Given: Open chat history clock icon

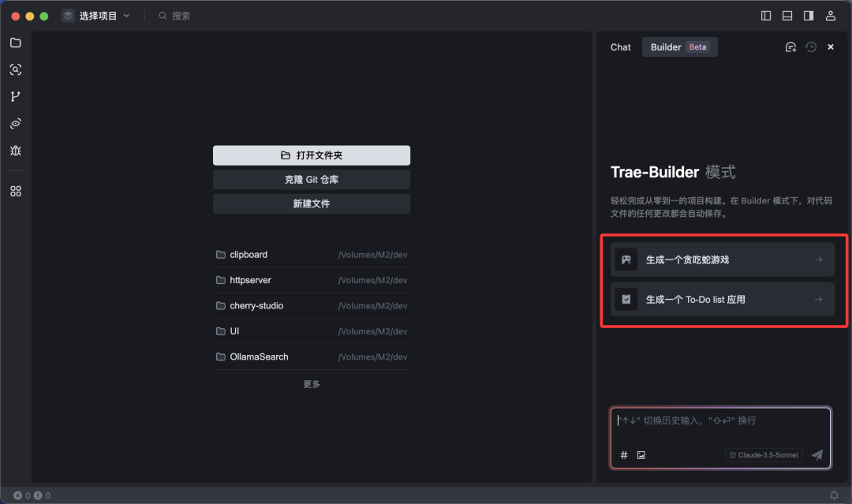Looking at the screenshot, I should tap(811, 47).
